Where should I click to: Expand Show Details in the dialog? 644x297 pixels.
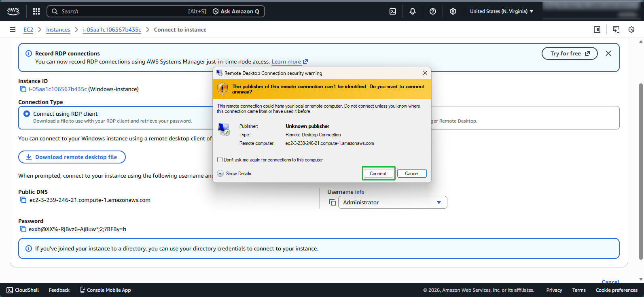tap(234, 174)
